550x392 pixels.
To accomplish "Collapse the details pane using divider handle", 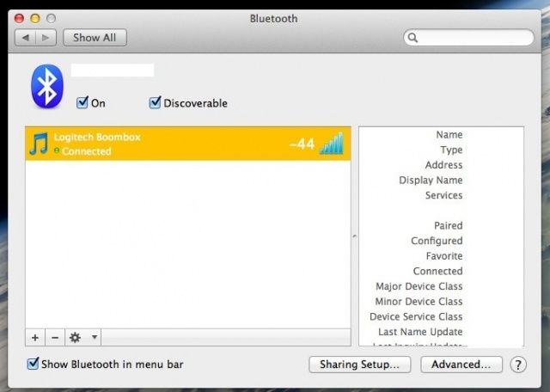I will [x=355, y=236].
